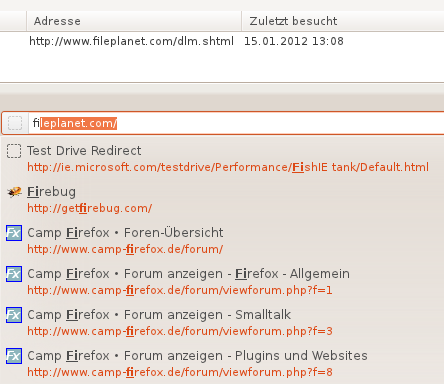This screenshot has height=384, width=444.
Task: Click the Fx icon next to Plugins und Websites
Action: click(x=14, y=356)
